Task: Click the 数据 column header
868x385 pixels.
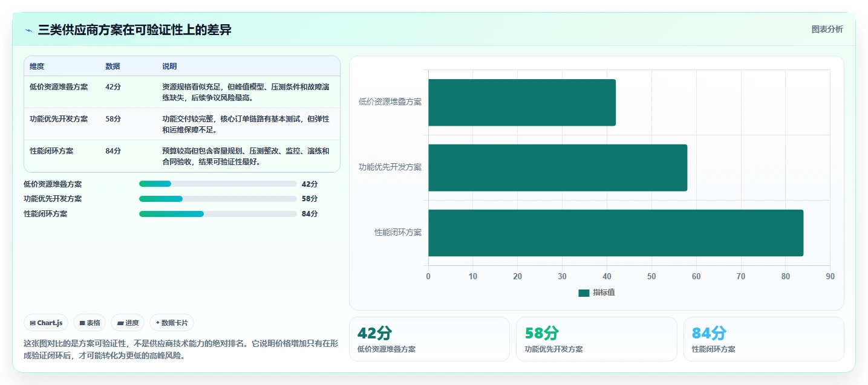Action: [113, 66]
